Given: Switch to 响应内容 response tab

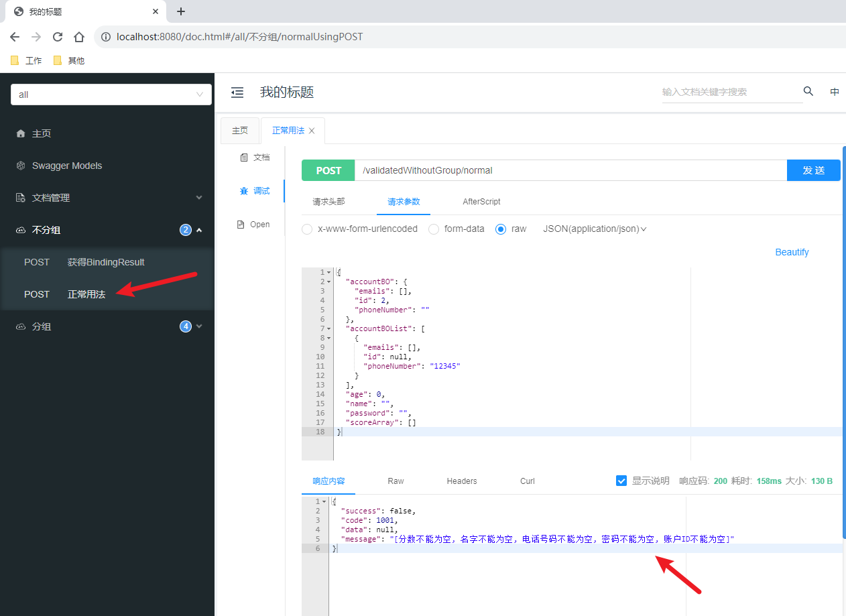Looking at the screenshot, I should click(x=328, y=481).
